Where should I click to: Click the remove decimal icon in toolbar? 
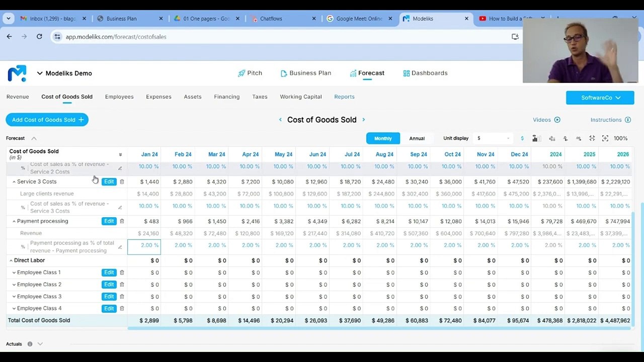click(x=566, y=138)
